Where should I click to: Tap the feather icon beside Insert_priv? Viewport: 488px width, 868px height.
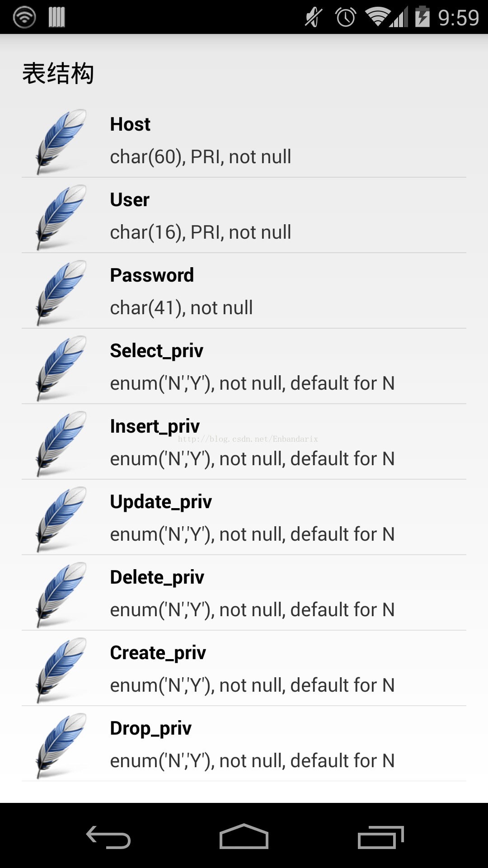pos(61,443)
